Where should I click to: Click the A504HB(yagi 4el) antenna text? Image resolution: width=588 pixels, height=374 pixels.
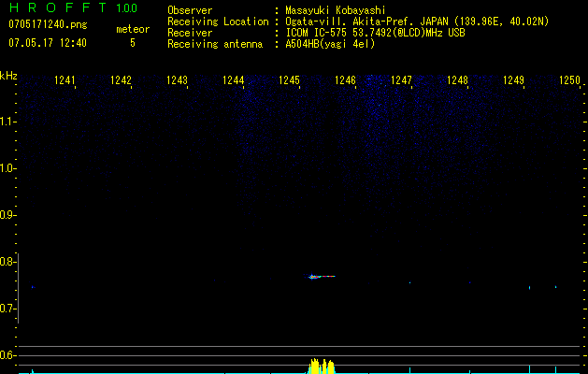click(x=330, y=44)
